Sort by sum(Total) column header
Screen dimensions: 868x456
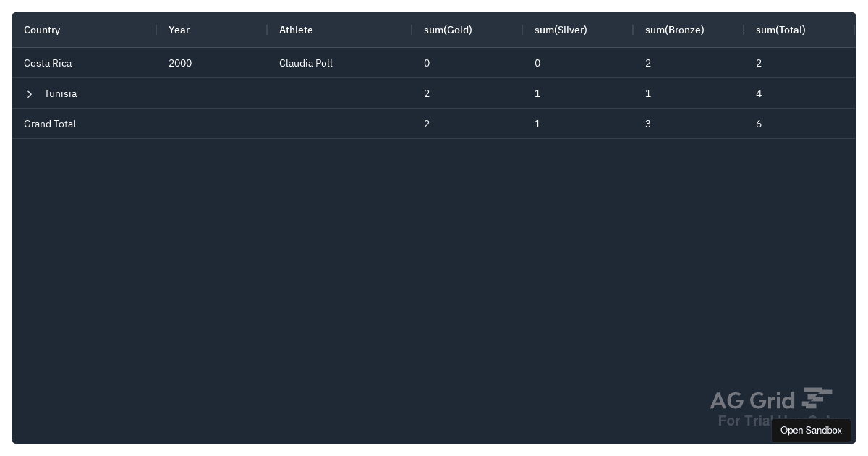(780, 30)
